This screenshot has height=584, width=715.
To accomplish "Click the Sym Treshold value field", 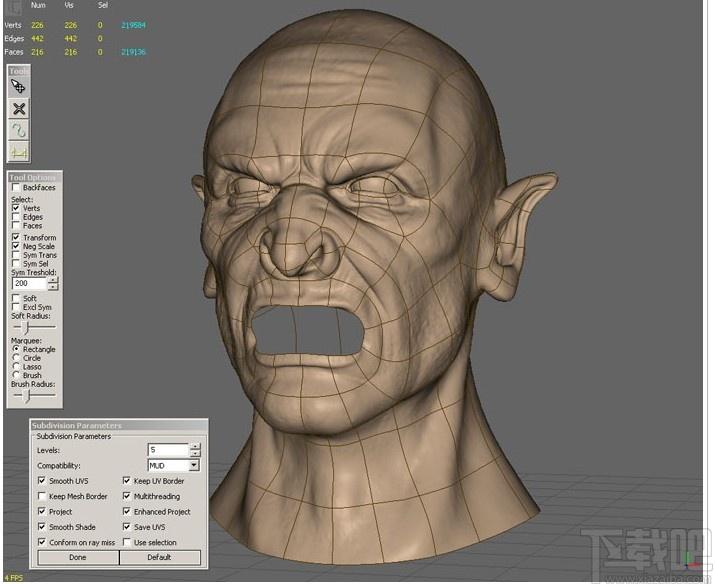I will point(29,284).
